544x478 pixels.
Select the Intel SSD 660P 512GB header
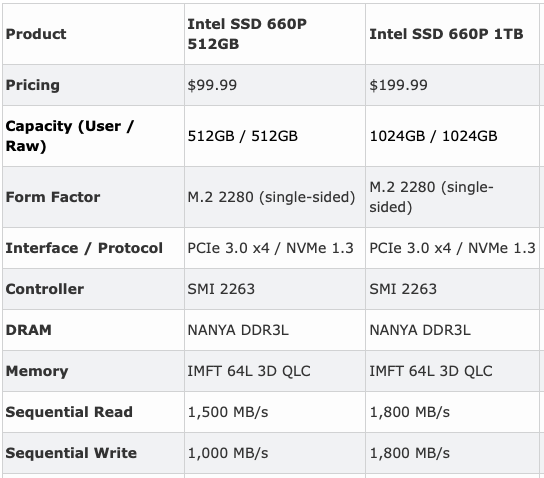coord(247,34)
